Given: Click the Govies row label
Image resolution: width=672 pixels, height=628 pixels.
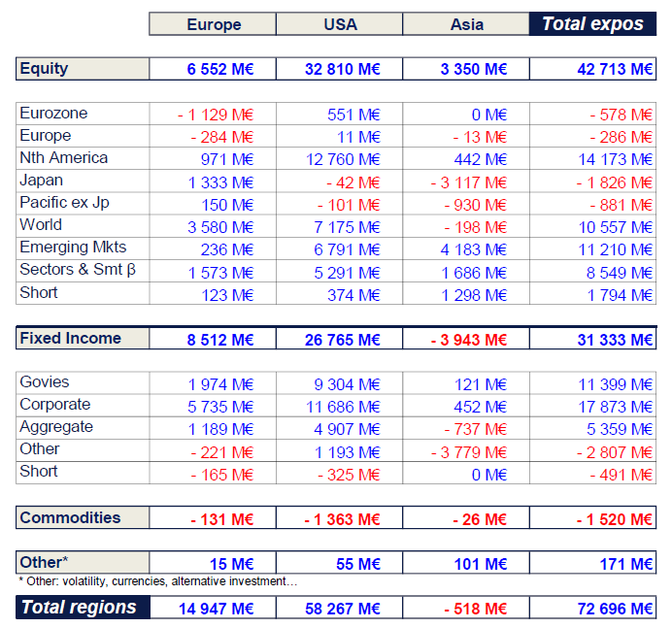Looking at the screenshot, I should point(45,382).
